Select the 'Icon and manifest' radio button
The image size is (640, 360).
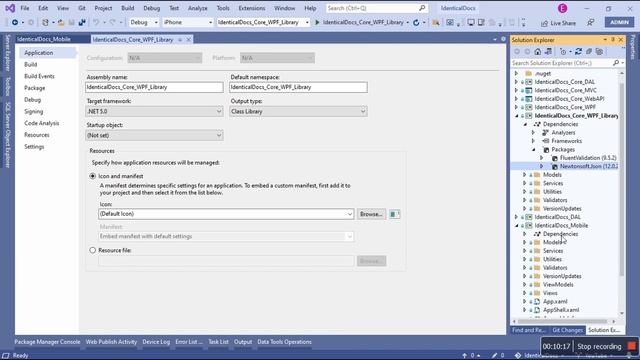93,176
